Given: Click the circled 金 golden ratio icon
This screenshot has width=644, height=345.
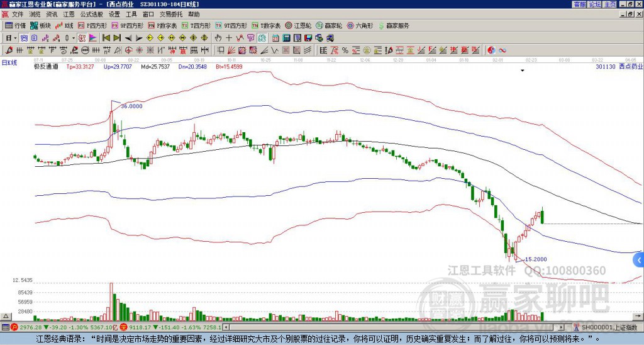Looking at the screenshot, I should 367,50.
